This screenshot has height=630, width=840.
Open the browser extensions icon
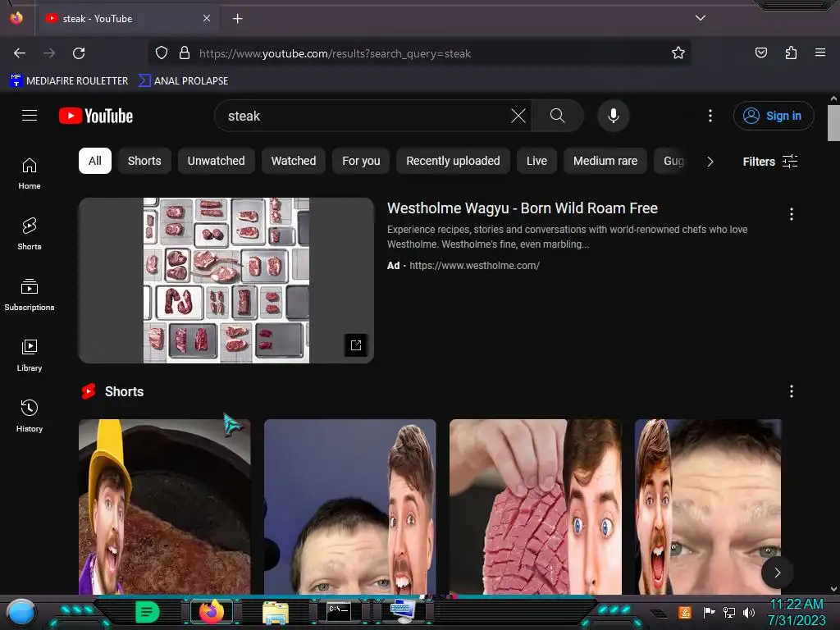pyautogui.click(x=791, y=53)
